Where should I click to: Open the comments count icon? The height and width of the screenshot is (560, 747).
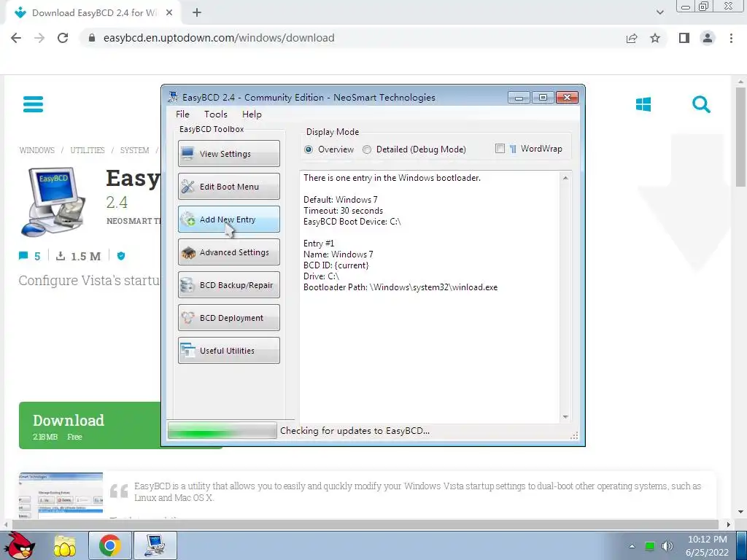23,256
